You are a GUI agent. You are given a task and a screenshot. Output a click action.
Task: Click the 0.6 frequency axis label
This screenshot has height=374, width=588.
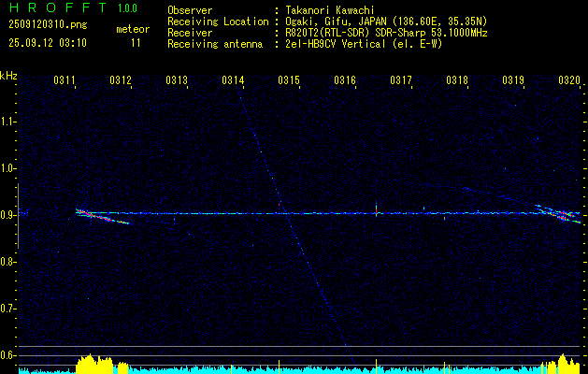[7, 355]
